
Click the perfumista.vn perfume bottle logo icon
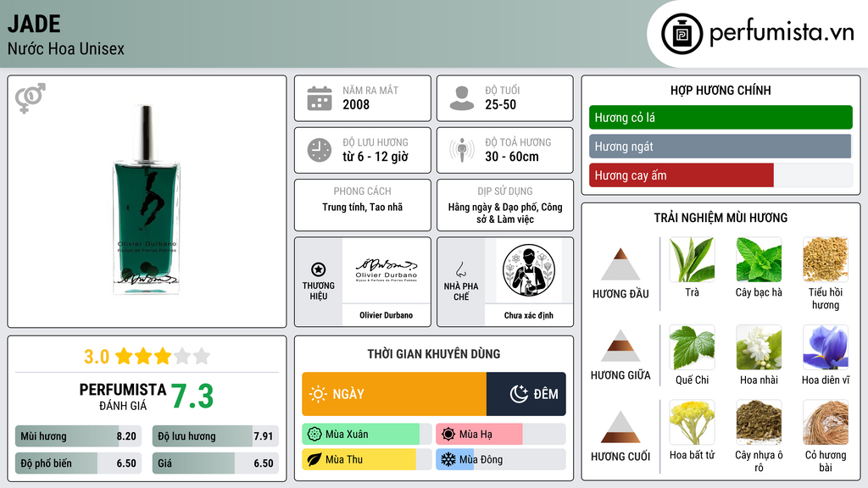click(x=682, y=34)
